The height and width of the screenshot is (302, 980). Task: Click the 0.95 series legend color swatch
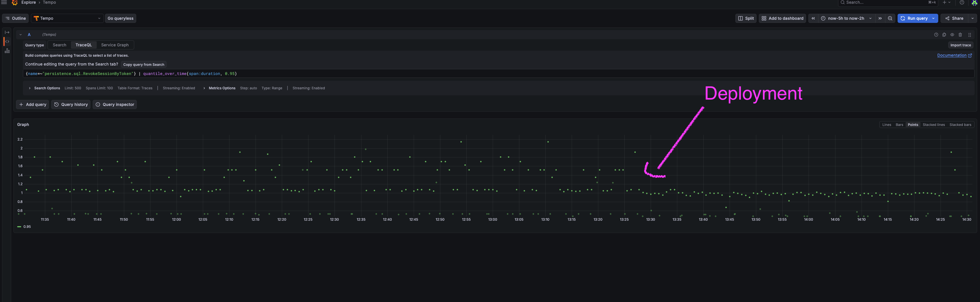pyautogui.click(x=19, y=227)
